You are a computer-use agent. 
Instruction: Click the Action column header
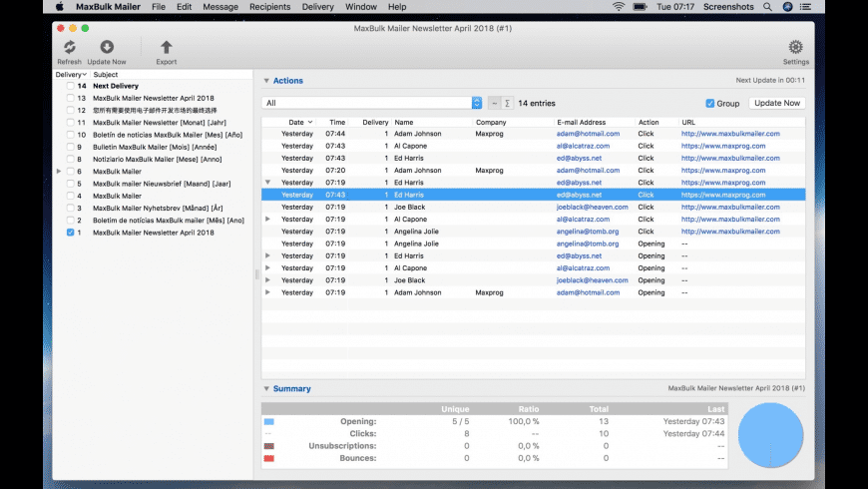click(x=649, y=123)
